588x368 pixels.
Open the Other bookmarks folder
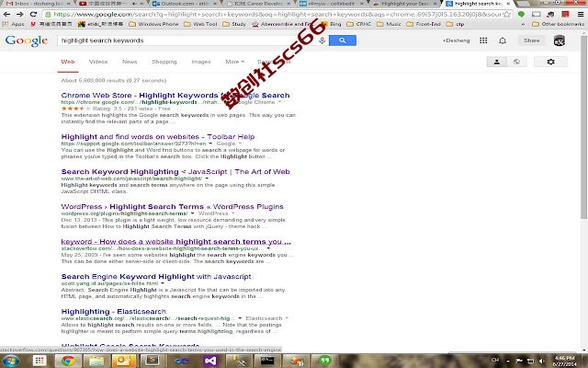tap(558, 24)
